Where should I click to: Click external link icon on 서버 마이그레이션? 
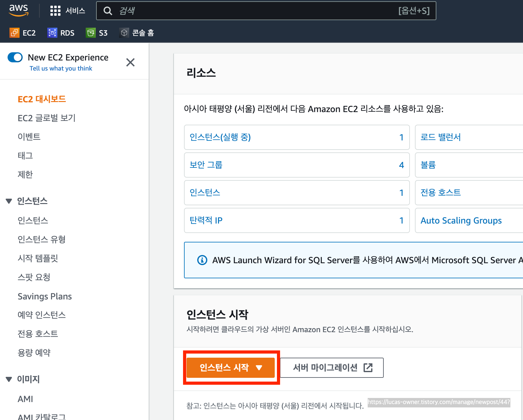tap(368, 367)
